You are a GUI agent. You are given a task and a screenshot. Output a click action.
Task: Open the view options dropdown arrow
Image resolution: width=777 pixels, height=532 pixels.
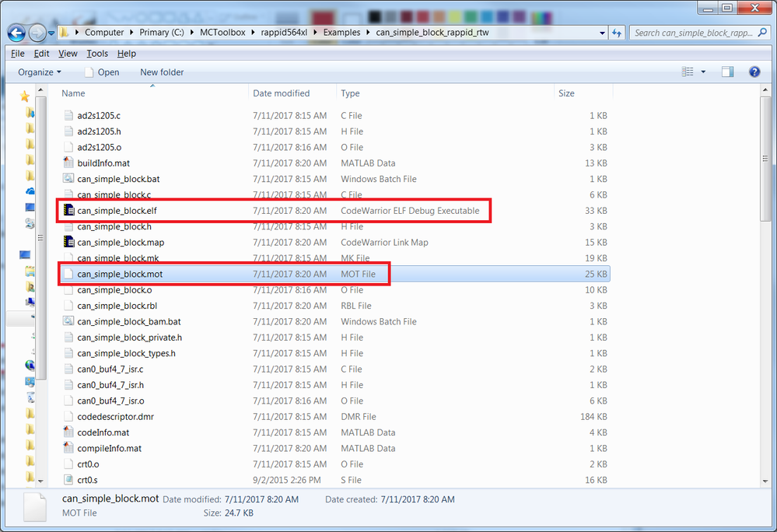tap(703, 72)
